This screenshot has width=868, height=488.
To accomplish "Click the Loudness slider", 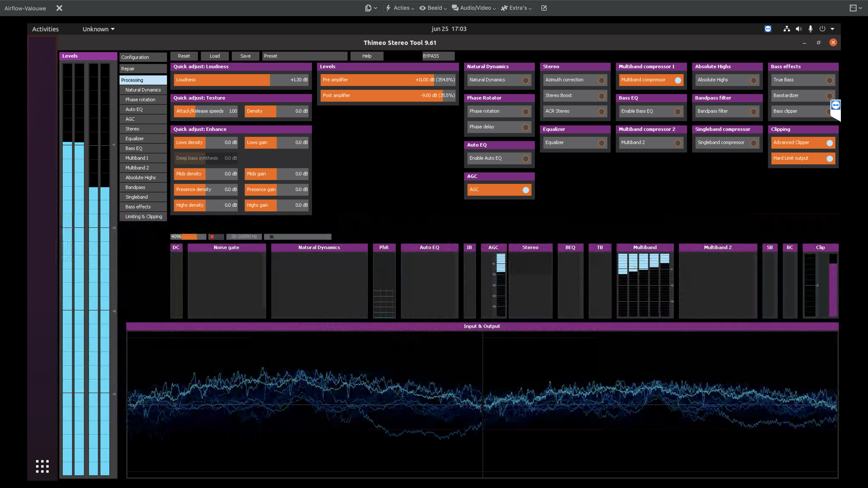I will 241,80.
